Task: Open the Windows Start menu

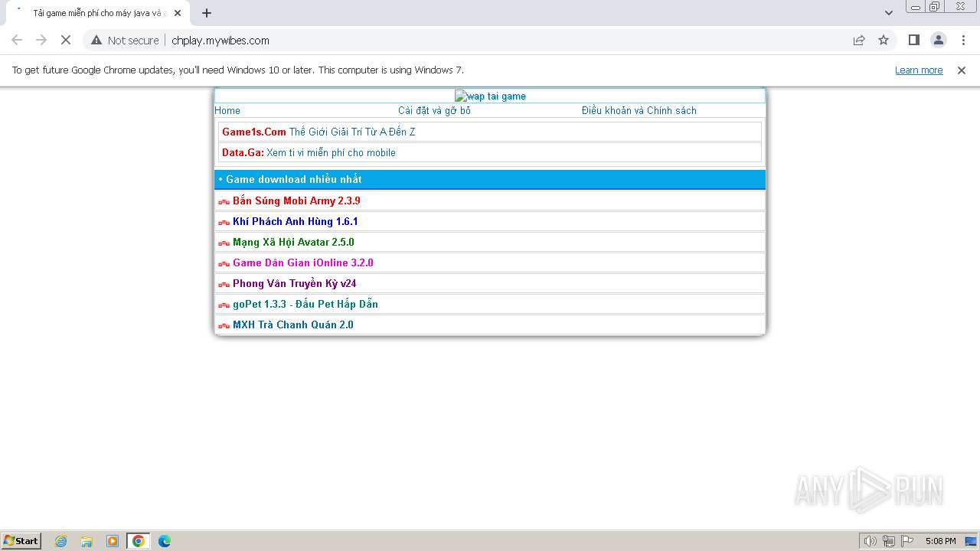Action: coord(21,541)
